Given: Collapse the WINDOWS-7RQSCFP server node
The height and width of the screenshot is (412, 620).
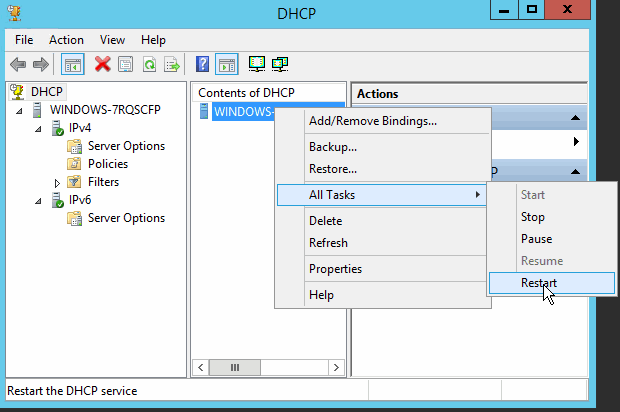Looking at the screenshot, I should point(22,110).
